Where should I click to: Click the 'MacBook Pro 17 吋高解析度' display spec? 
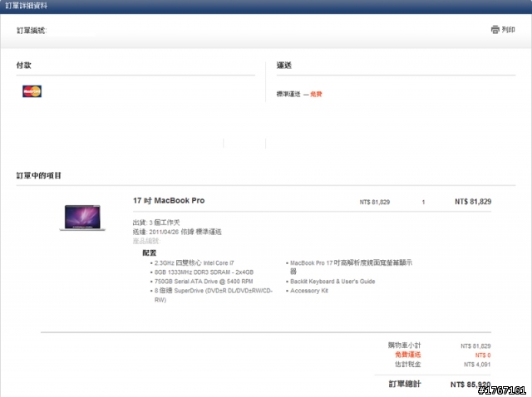[x=351, y=267]
